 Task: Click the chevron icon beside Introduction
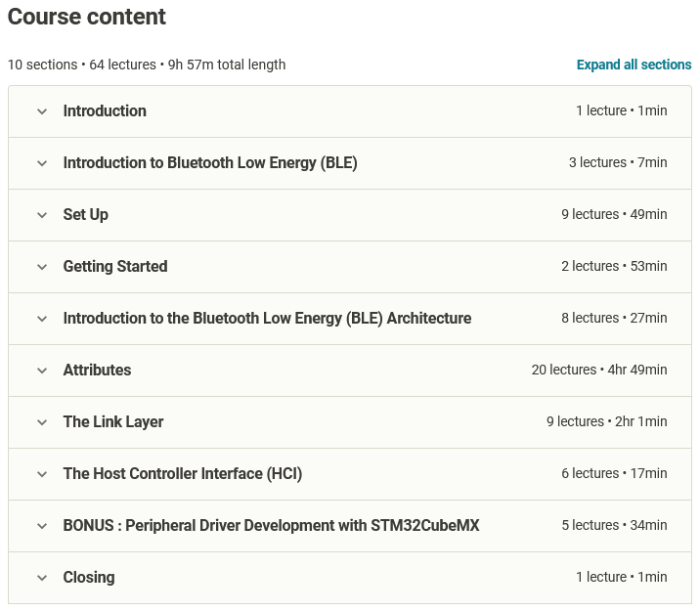click(42, 111)
